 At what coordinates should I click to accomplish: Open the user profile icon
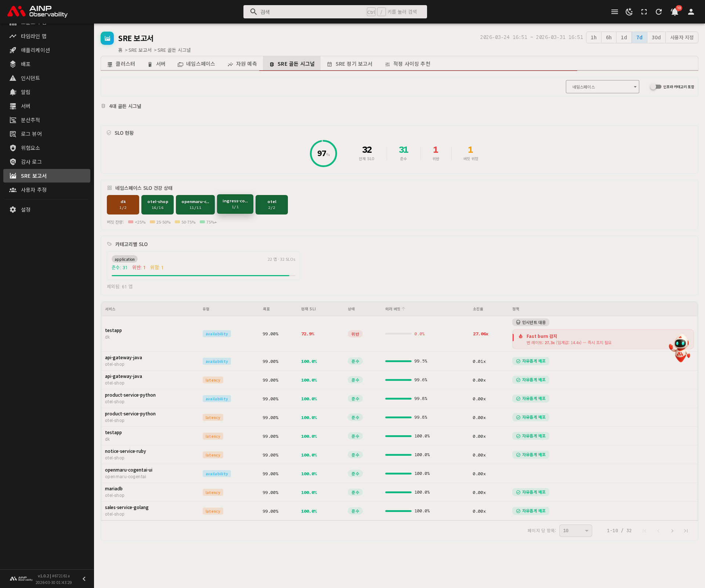[691, 12]
